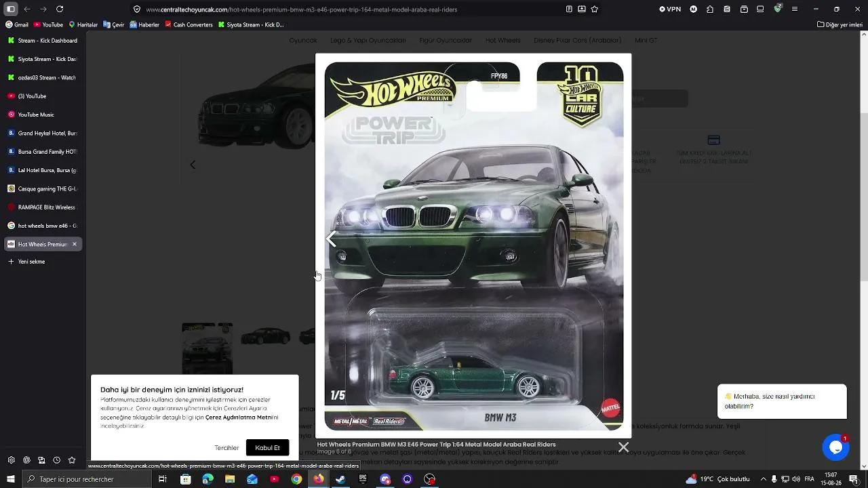Open Cash Converters bookmark

tap(189, 25)
